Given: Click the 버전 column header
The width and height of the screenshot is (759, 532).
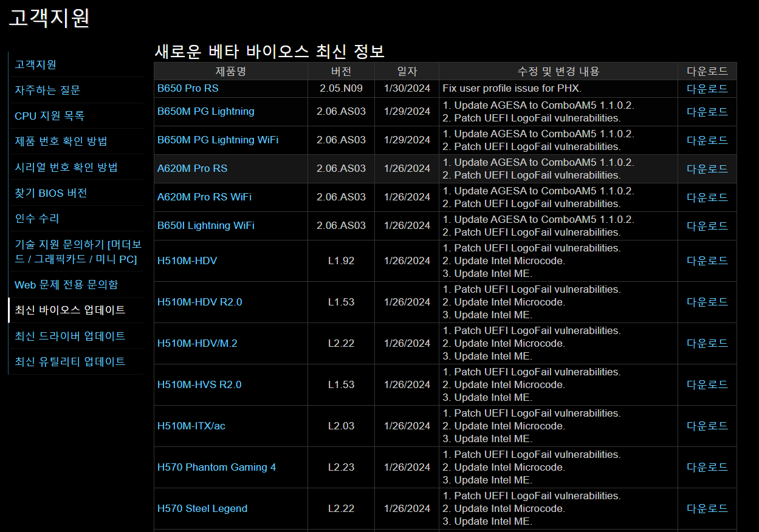Looking at the screenshot, I should [342, 71].
